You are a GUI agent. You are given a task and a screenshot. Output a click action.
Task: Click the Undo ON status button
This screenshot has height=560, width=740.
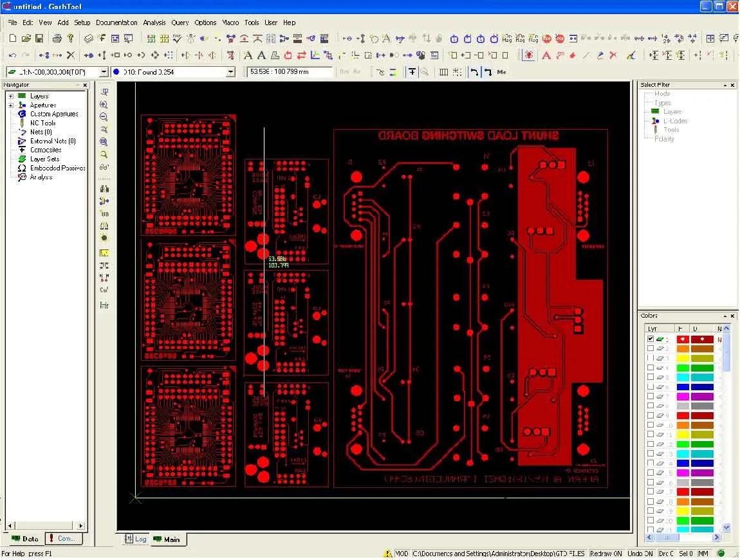[x=640, y=554]
